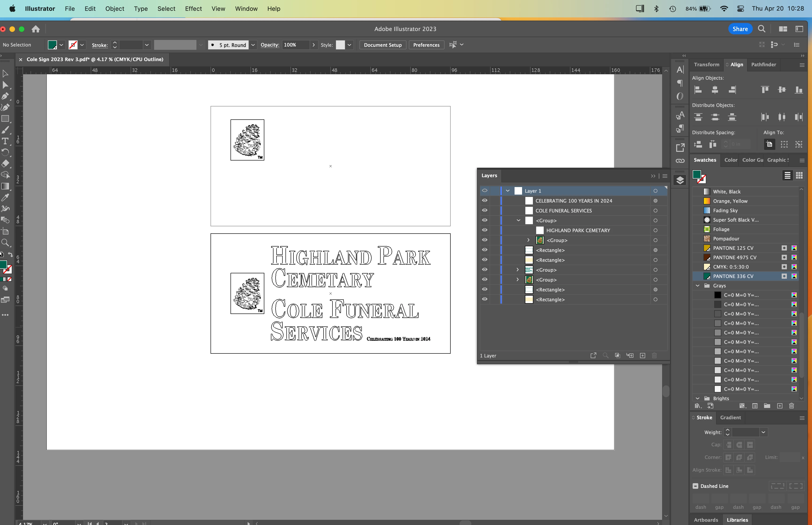Collapse the Layer 1 tree
Screen dimensions: 812x525
click(508, 191)
